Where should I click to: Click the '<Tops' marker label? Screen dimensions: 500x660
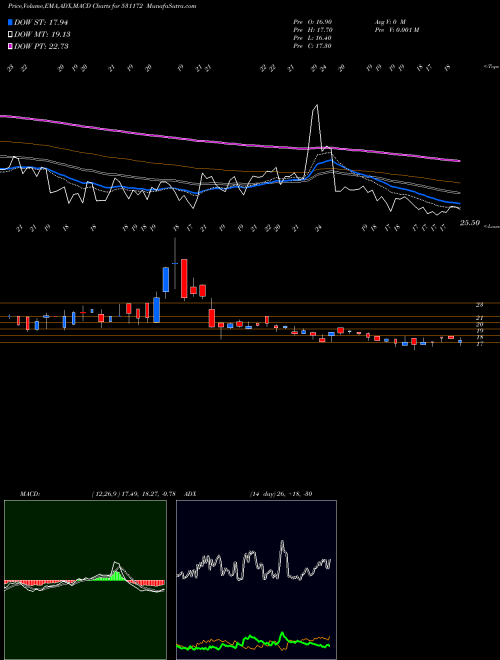pyautogui.click(x=491, y=67)
